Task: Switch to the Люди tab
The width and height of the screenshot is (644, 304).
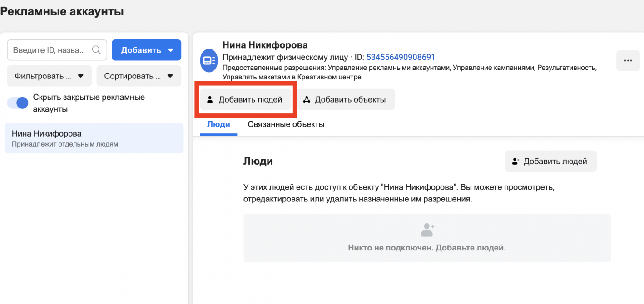Action: (x=218, y=124)
